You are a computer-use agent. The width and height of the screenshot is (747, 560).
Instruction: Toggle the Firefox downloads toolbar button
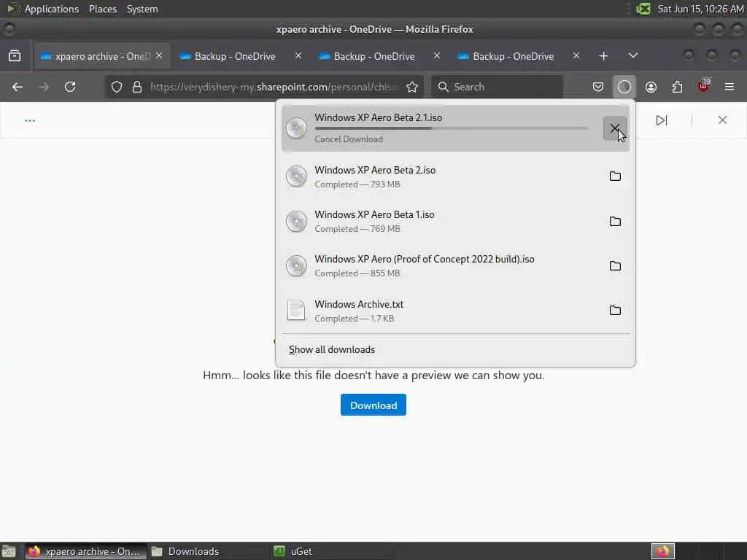pyautogui.click(x=624, y=87)
